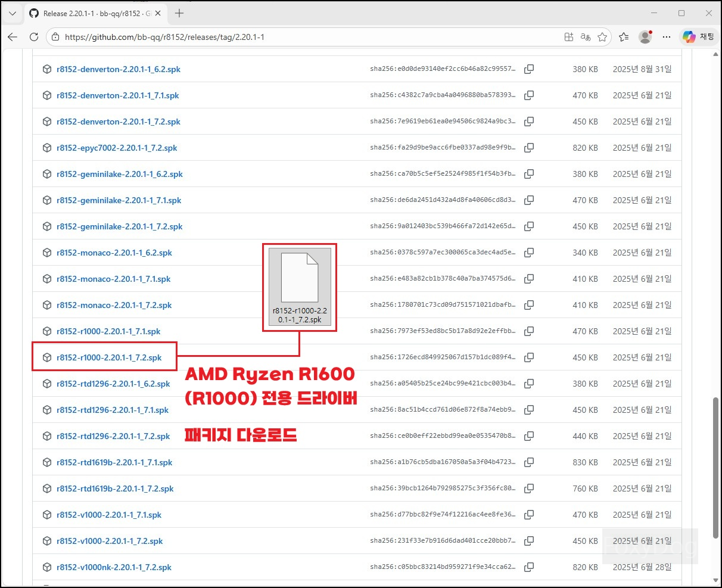Open a new browser tab
722x588 pixels.
coord(179,13)
